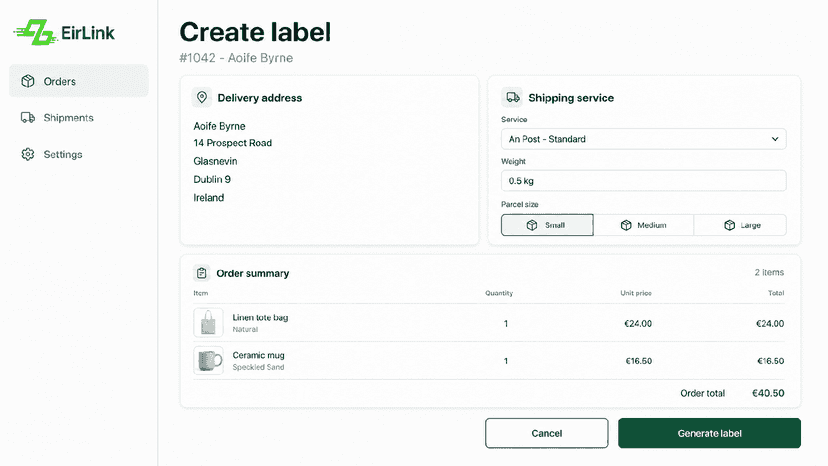Click the 'Natural' variant text
Viewport: 828px width, 466px height.
(x=245, y=329)
